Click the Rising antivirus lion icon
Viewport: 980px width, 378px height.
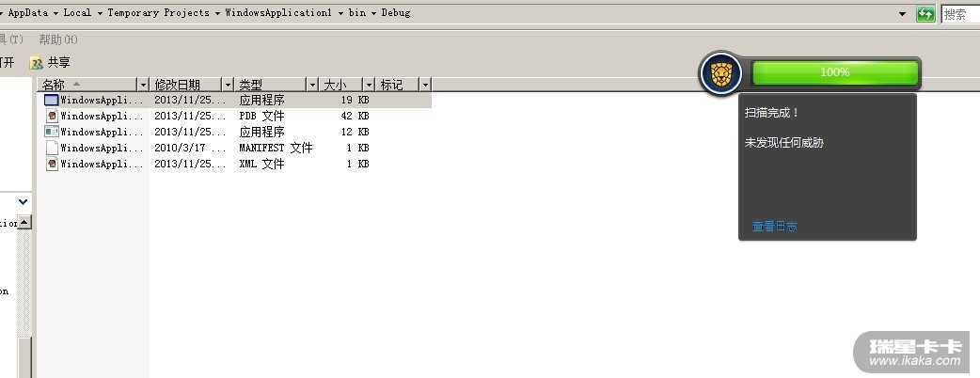point(721,73)
